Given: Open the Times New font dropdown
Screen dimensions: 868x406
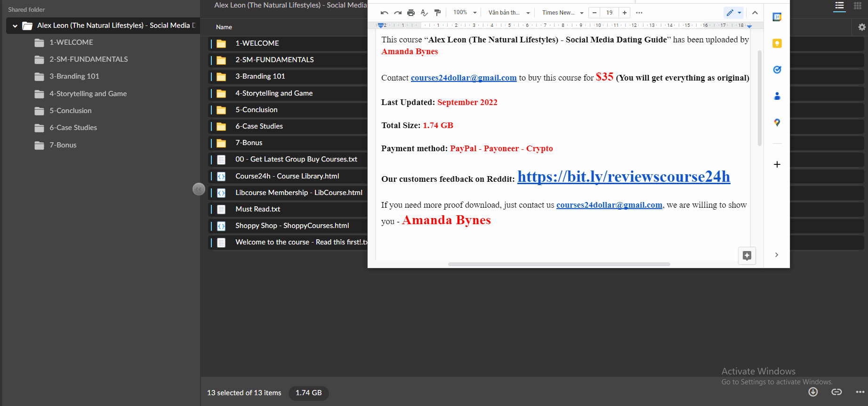Looking at the screenshot, I should [x=563, y=13].
